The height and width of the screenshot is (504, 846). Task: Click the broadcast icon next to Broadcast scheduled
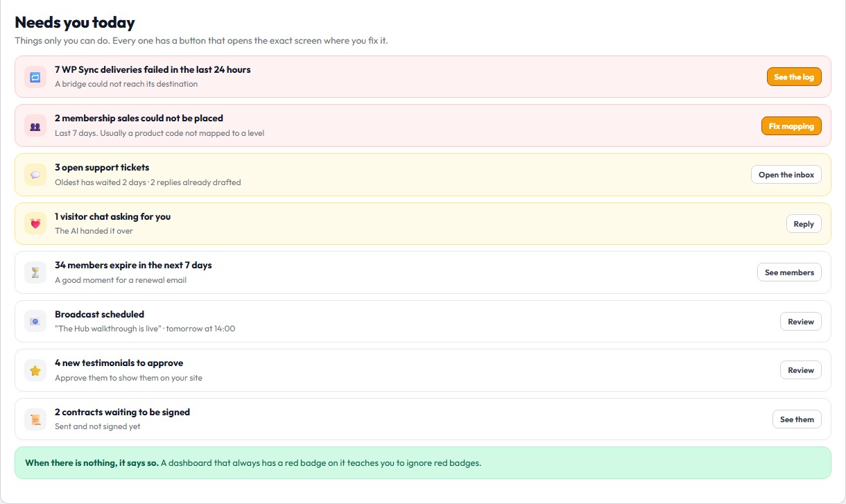[35, 322]
